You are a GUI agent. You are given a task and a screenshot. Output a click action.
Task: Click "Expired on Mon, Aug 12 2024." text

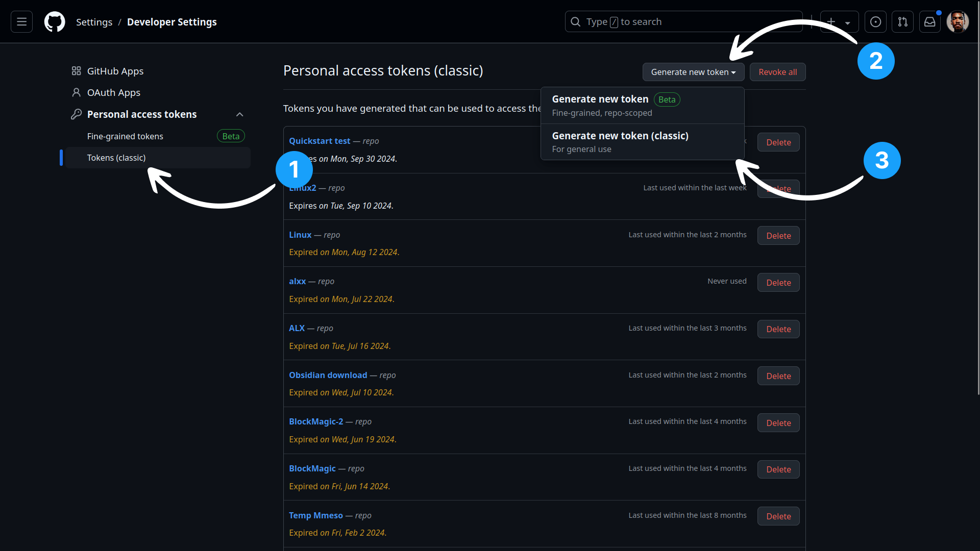(344, 252)
